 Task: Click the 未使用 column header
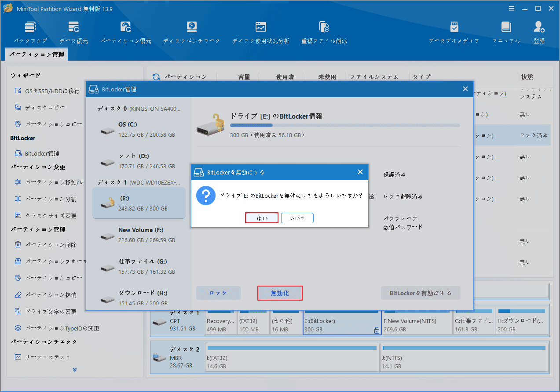tap(327, 77)
